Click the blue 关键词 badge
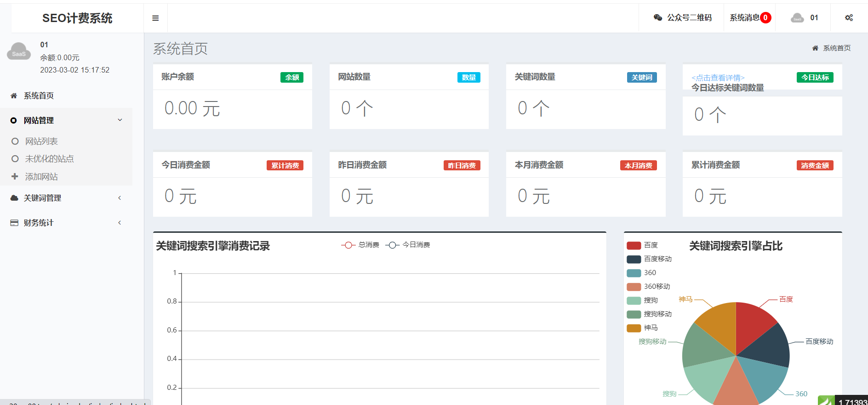Viewport: 868px width, 405px height. click(x=642, y=77)
